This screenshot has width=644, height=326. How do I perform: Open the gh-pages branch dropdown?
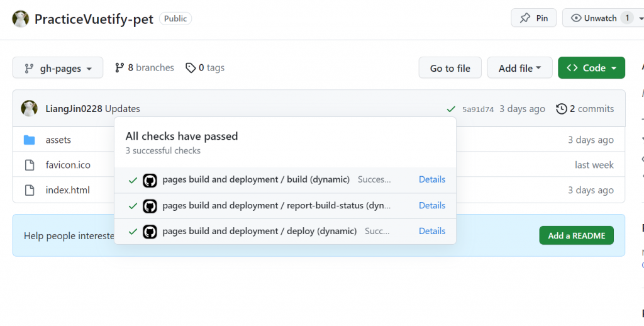[x=58, y=68]
